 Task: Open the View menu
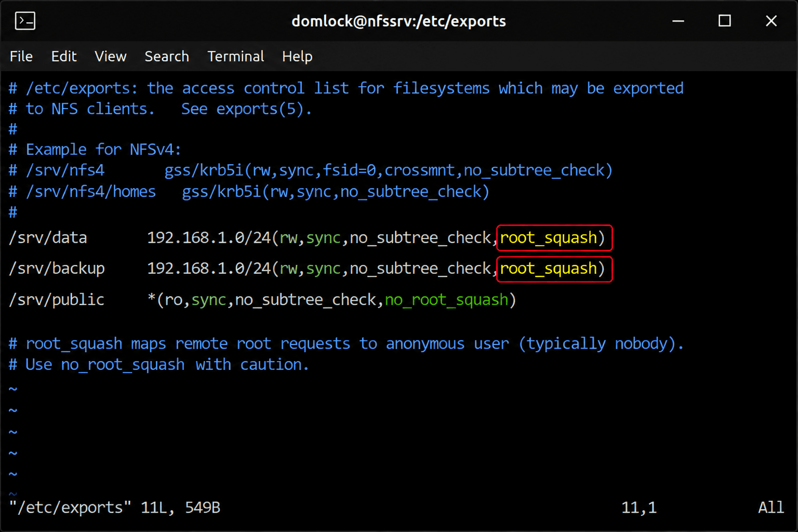(111, 56)
